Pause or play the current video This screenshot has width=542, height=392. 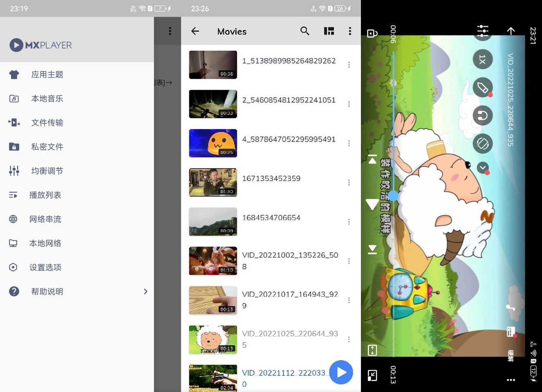[372, 204]
